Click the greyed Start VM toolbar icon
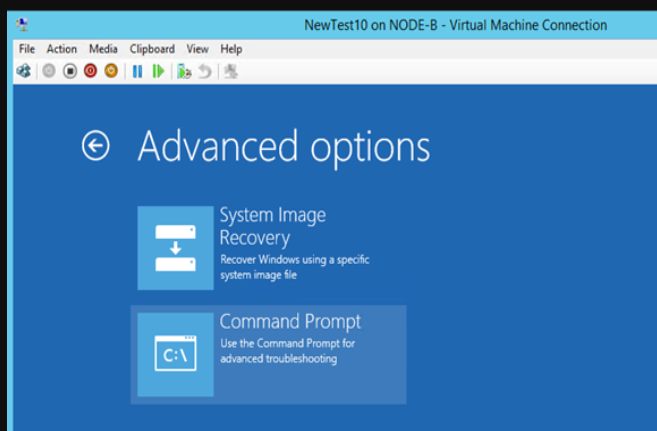The width and height of the screenshot is (657, 431). (x=49, y=71)
